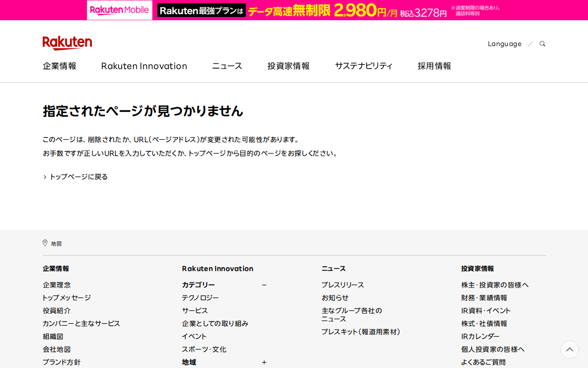
Task: Open Rakuten Innovation in the navigation bar
Action: [144, 66]
